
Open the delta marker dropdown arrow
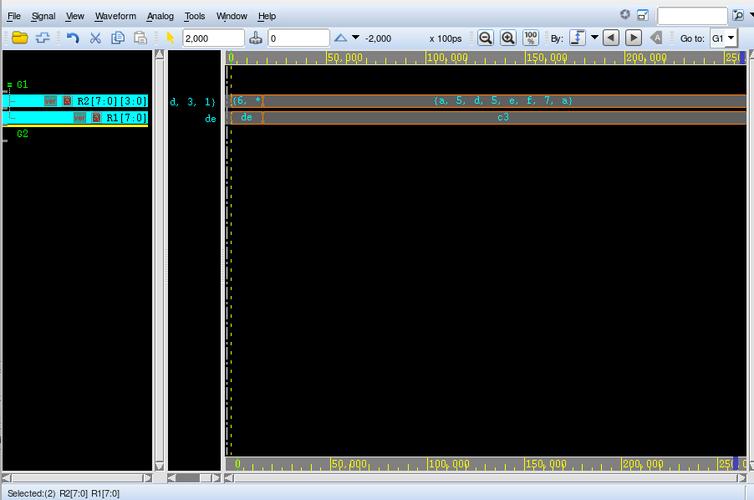pyautogui.click(x=355, y=37)
